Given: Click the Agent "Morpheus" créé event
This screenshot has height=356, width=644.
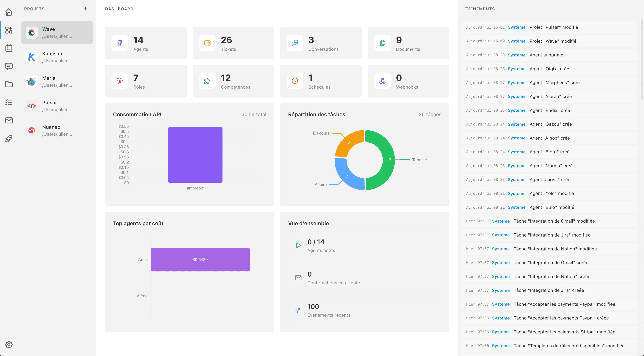Looking at the screenshot, I should 554,83.
